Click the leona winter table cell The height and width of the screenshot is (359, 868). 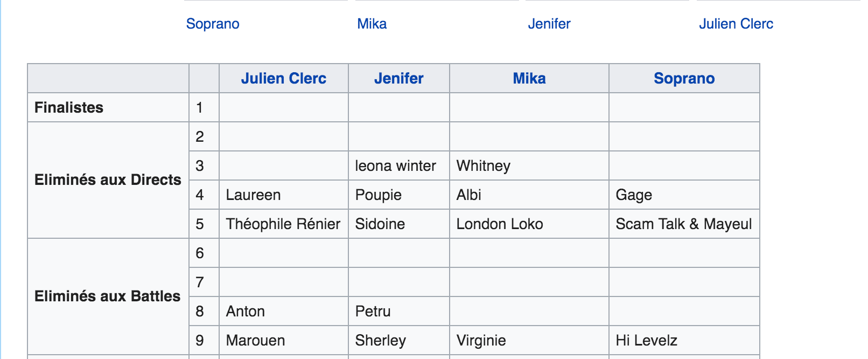coord(396,166)
